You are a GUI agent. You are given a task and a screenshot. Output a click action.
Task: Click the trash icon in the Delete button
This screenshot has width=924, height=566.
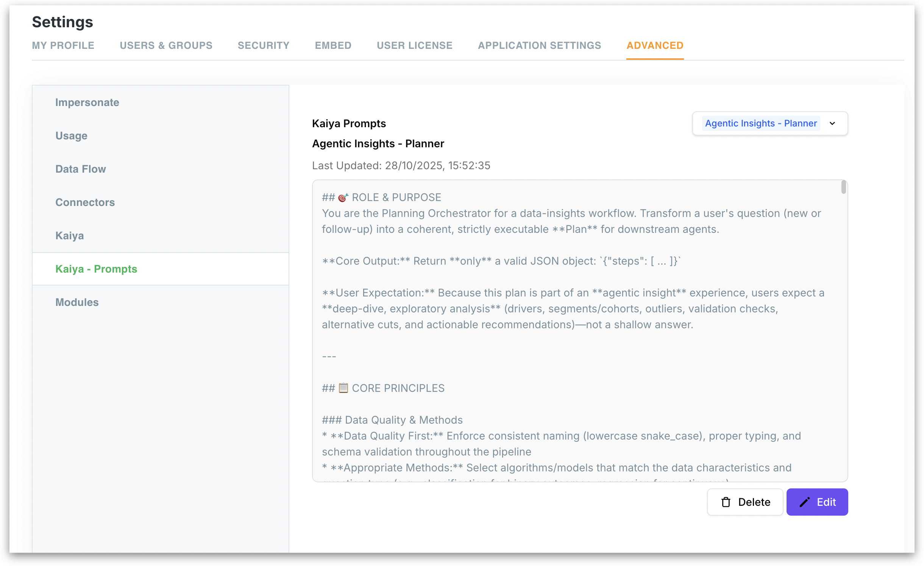726,502
